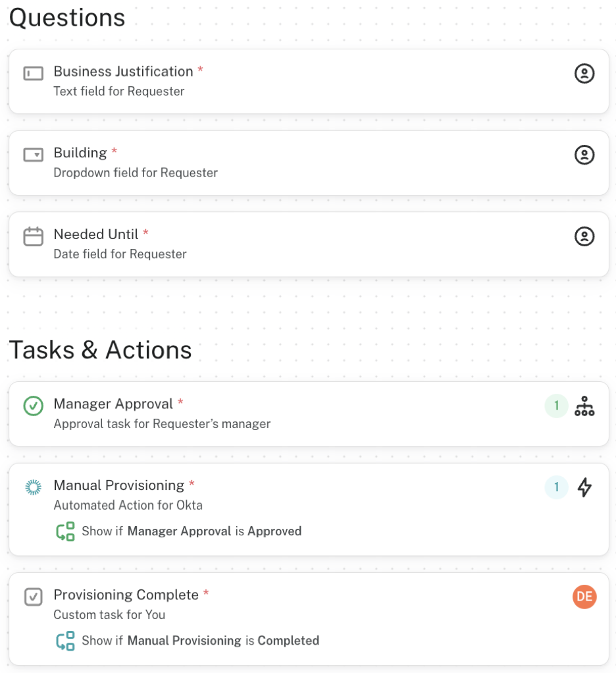Click the checkbox icon beside Provisioning Complete
The height and width of the screenshot is (673, 616).
pyautogui.click(x=33, y=597)
